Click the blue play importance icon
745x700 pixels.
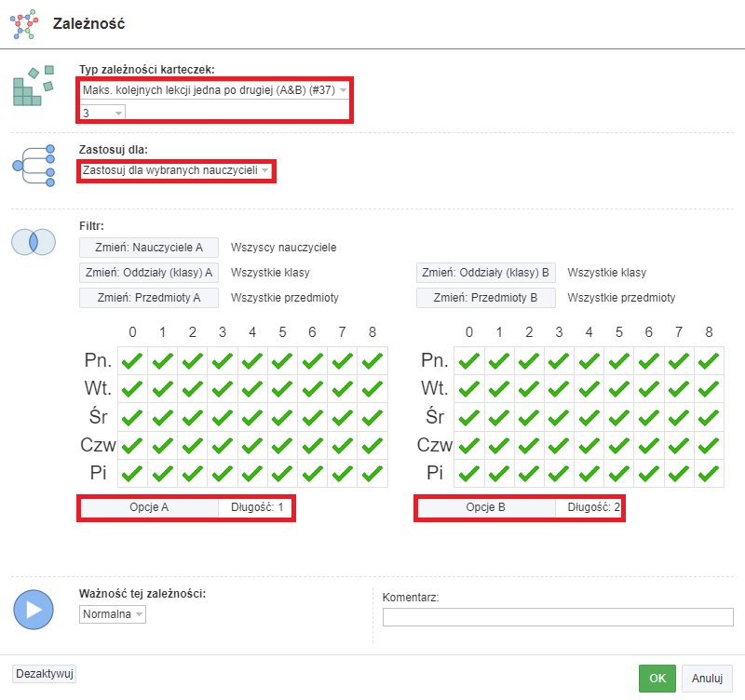34,610
